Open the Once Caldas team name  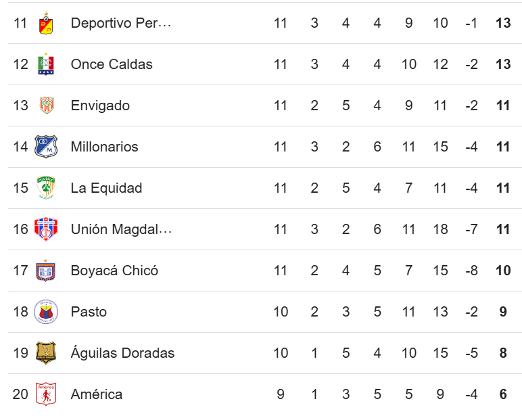point(112,64)
